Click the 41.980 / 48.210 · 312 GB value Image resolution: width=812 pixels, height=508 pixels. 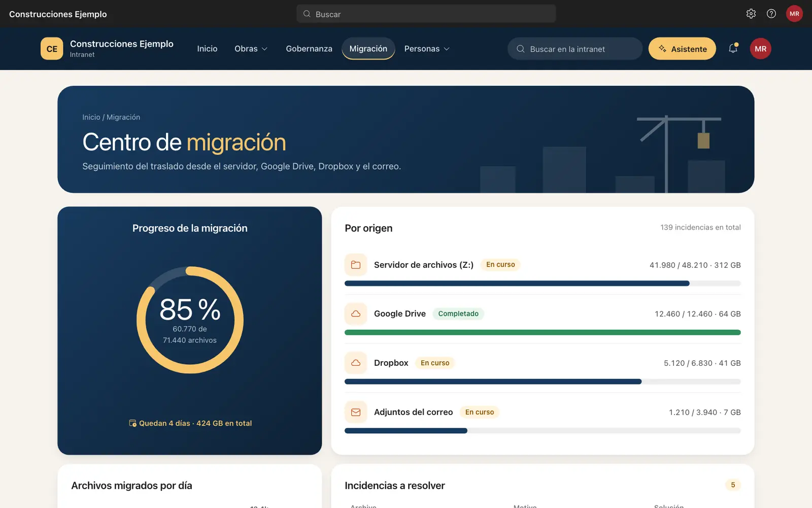click(x=695, y=265)
